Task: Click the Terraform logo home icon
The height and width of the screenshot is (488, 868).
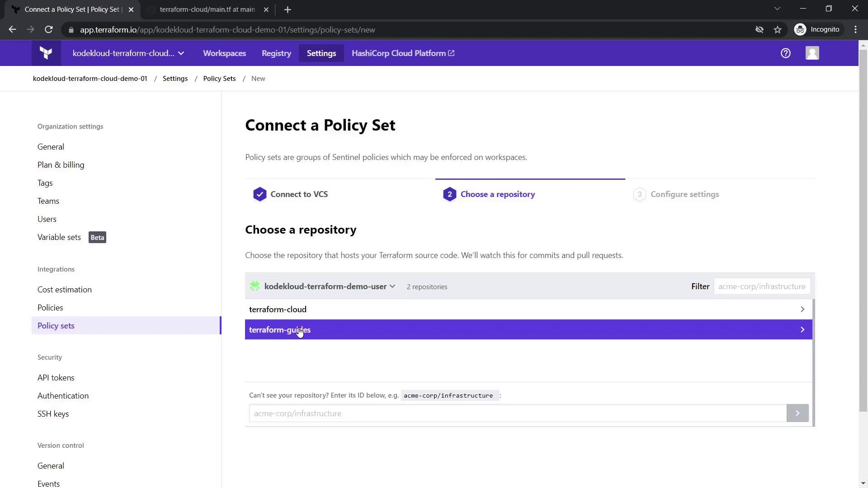Action: coord(46,53)
